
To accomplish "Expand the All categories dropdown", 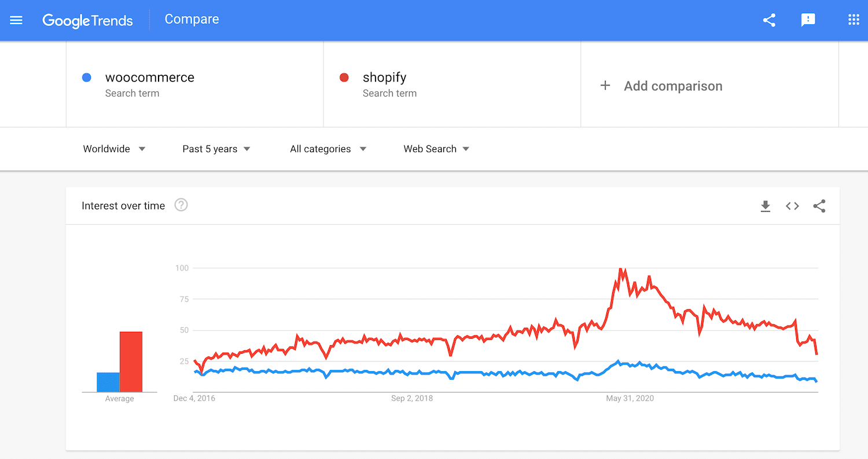I will (327, 149).
